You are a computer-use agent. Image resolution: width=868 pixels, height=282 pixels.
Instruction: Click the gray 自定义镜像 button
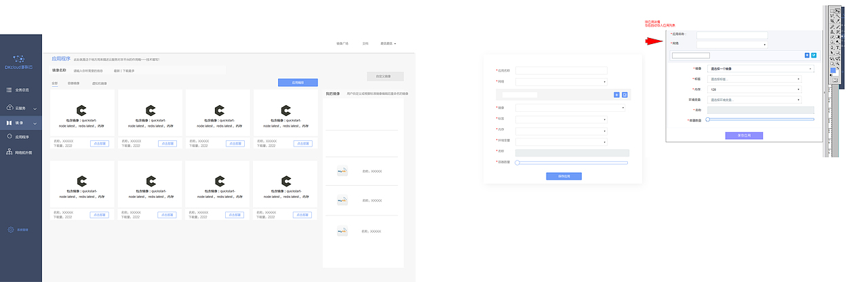click(x=384, y=76)
